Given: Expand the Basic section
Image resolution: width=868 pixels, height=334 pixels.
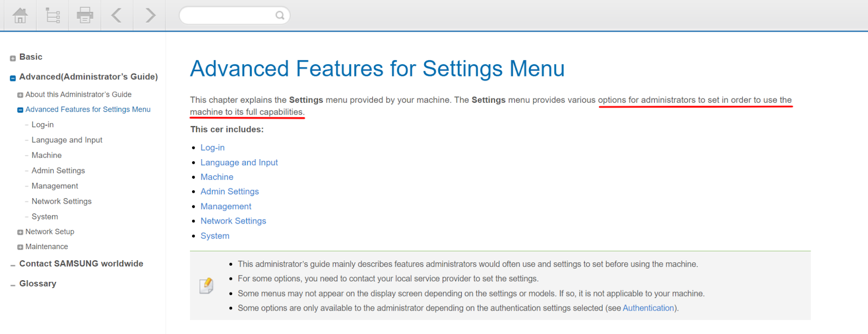Looking at the screenshot, I should pos(12,58).
